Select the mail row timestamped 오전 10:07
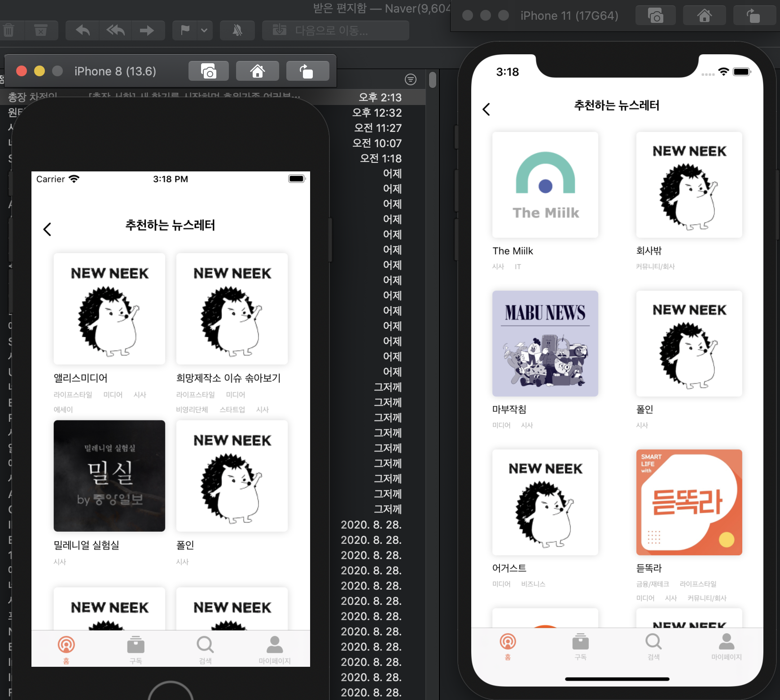The height and width of the screenshot is (700, 780). 213,143
